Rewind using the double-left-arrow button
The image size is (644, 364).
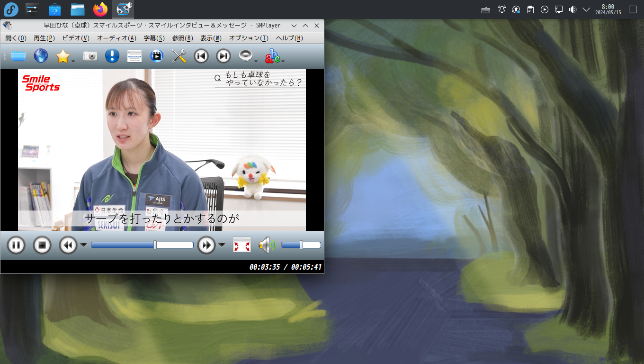pos(68,245)
